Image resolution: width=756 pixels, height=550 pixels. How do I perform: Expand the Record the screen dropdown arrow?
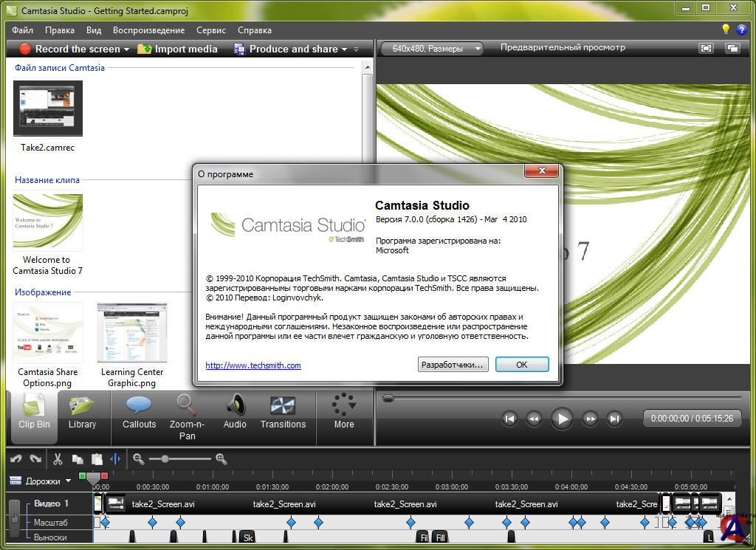coord(126,49)
